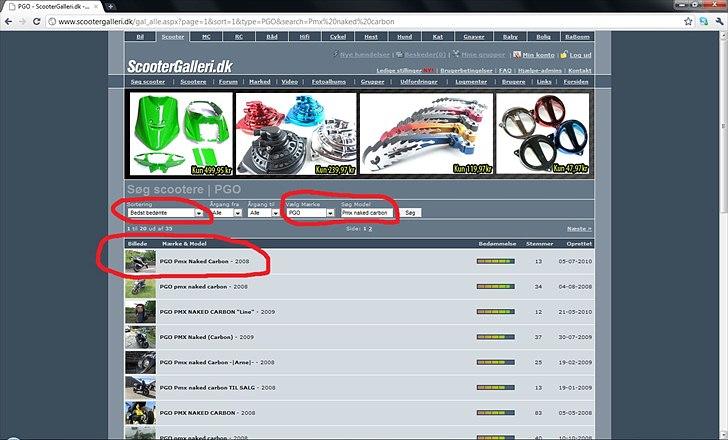
Task: Open the browser wrench settings menu
Action: tap(717, 21)
